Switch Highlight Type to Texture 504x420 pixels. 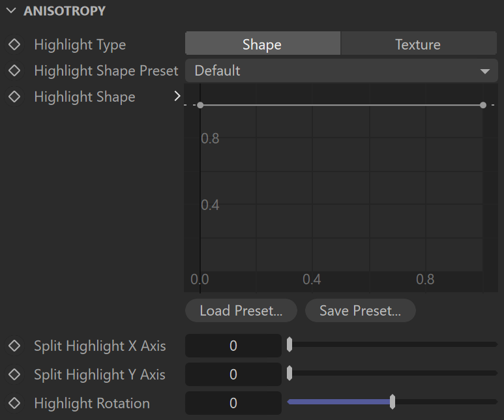coord(419,44)
